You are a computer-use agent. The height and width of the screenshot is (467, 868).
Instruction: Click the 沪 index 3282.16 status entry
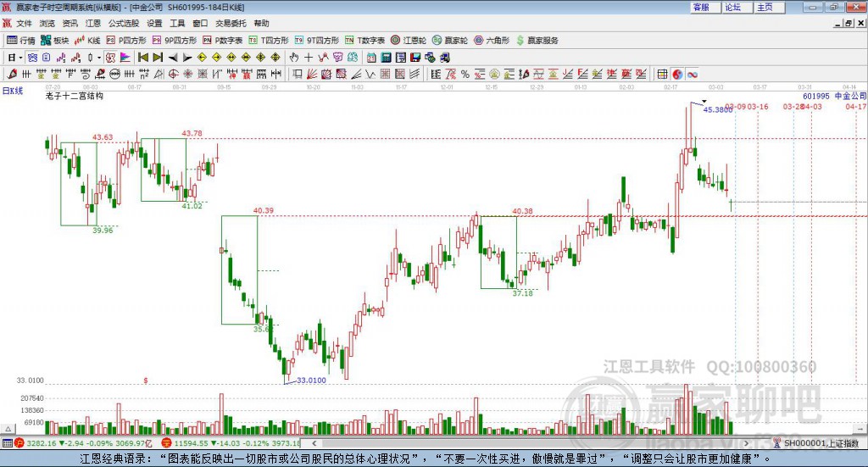coord(82,443)
